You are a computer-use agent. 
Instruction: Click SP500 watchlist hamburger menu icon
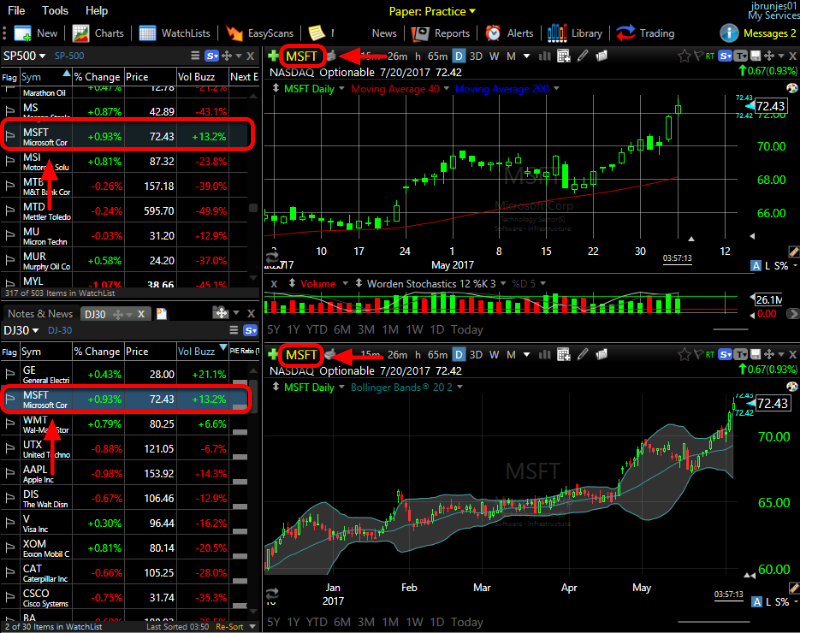(195, 55)
